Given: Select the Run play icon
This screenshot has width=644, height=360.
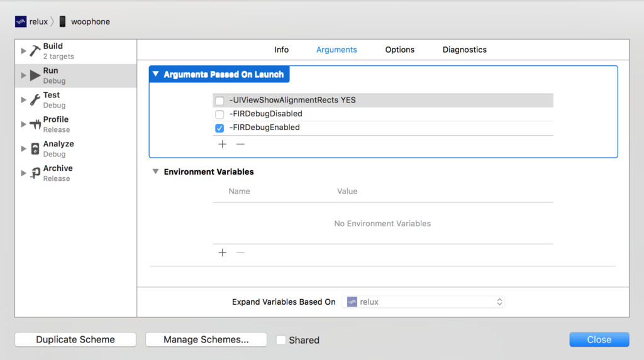Looking at the screenshot, I should [35, 75].
